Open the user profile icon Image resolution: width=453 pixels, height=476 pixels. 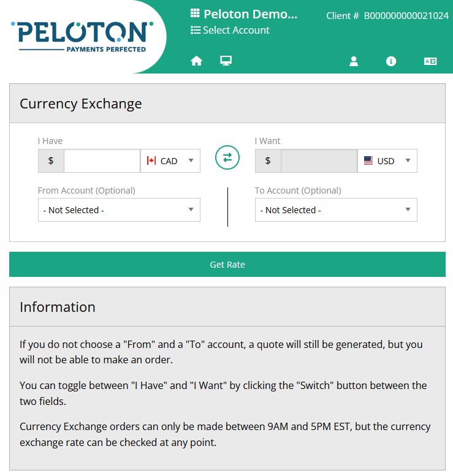[354, 61]
